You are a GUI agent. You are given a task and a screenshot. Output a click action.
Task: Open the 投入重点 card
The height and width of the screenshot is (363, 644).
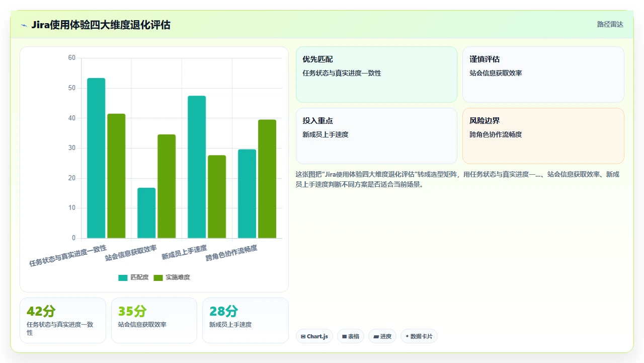376,136
